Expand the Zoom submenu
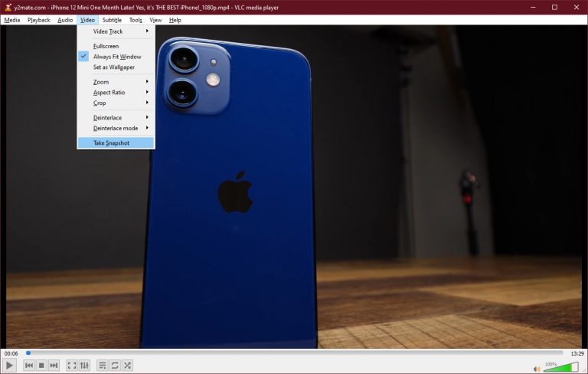The height and width of the screenshot is (374, 588). point(116,81)
